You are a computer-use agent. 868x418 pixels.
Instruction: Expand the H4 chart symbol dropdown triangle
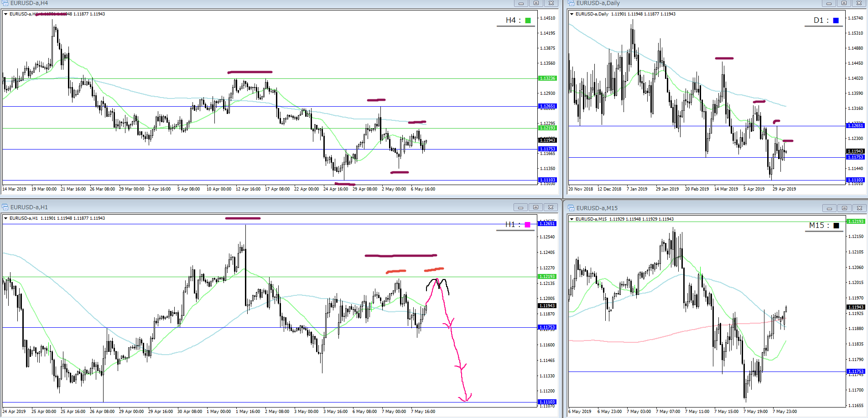(x=6, y=14)
